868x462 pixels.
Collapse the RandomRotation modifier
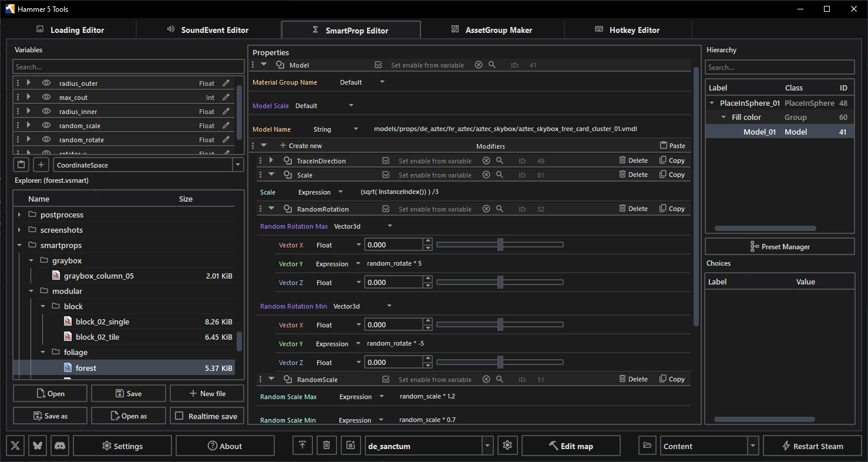coord(271,209)
